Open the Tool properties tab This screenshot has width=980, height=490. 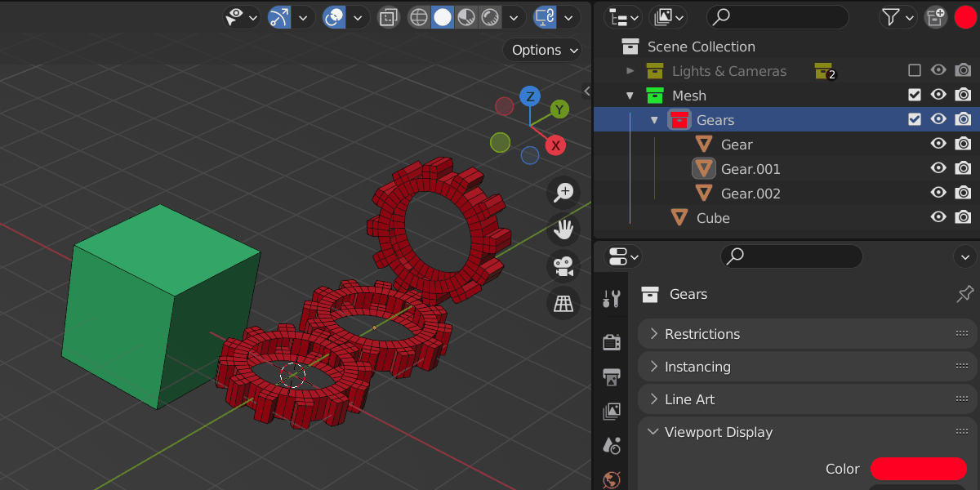(x=612, y=299)
